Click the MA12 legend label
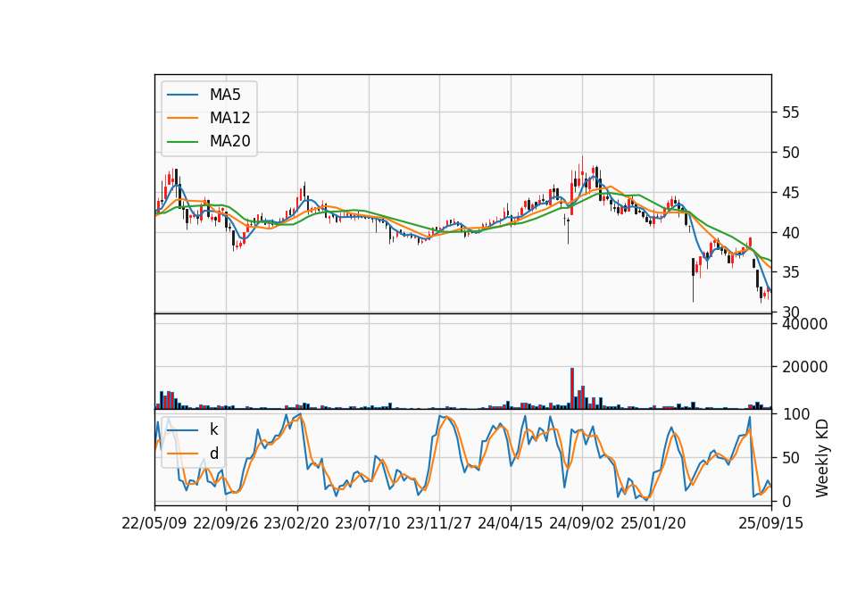This screenshot has width=857, height=616. pyautogui.click(x=229, y=118)
